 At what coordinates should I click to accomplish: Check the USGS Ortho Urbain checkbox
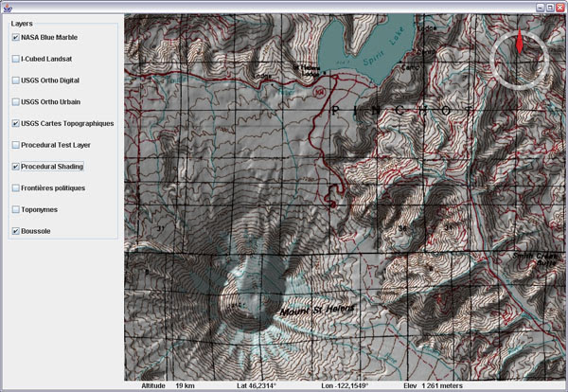coord(15,102)
